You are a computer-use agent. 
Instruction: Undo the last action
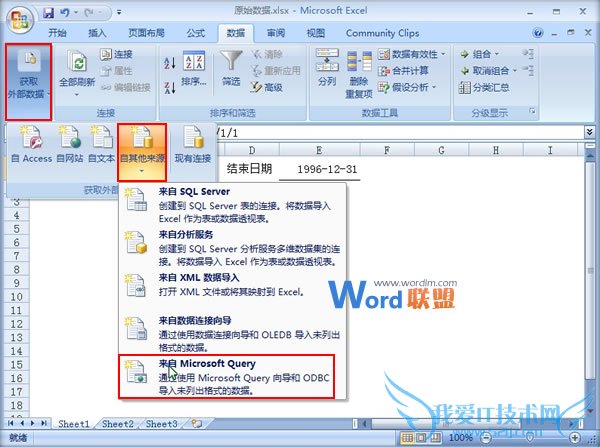pos(64,13)
